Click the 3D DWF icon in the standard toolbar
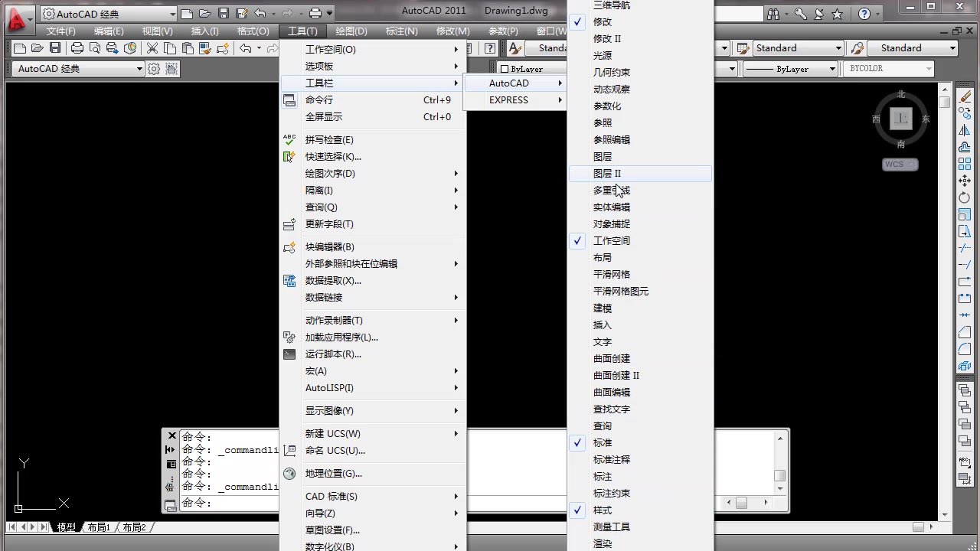The image size is (980, 551). (x=130, y=48)
